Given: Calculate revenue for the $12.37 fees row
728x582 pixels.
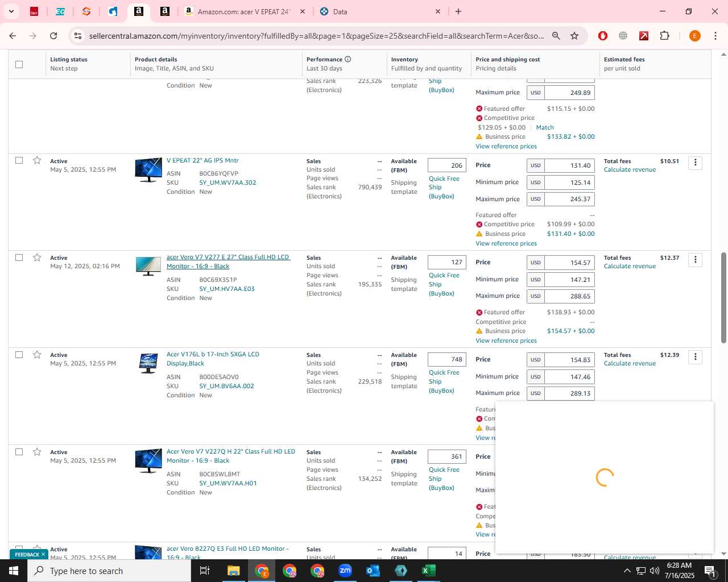Looking at the screenshot, I should pos(630,266).
